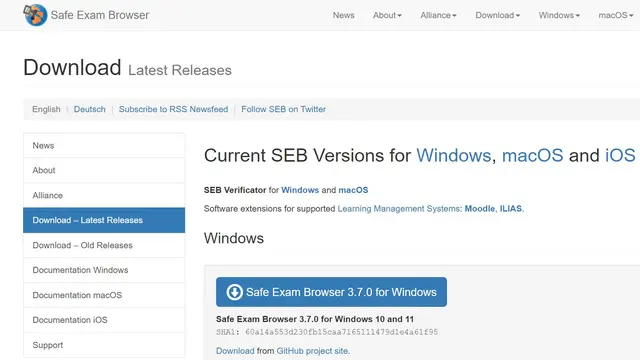Jump to iOS link in the main heading
This screenshot has width=640, height=360.
pyautogui.click(x=620, y=156)
